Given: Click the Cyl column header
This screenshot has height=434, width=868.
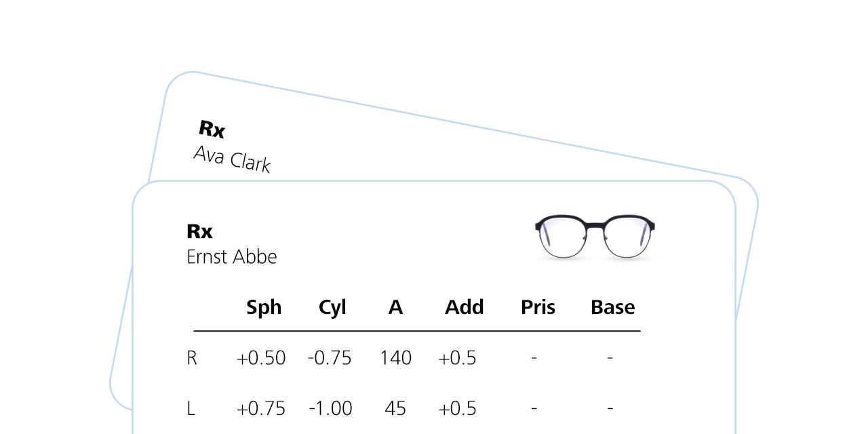Looking at the screenshot, I should click(332, 307).
